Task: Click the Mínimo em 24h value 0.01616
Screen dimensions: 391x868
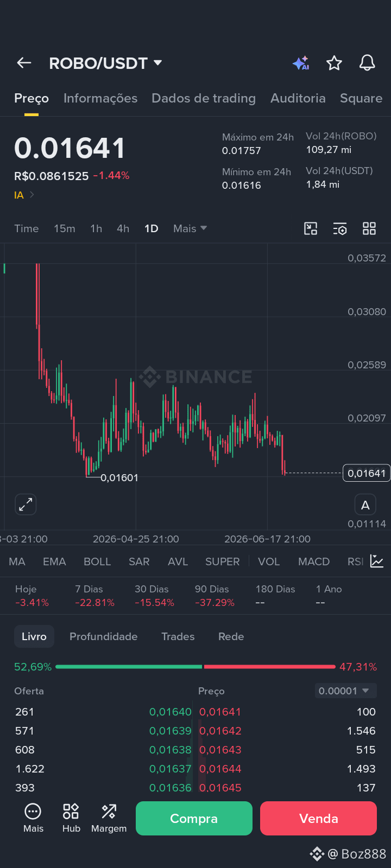Action: point(241,186)
